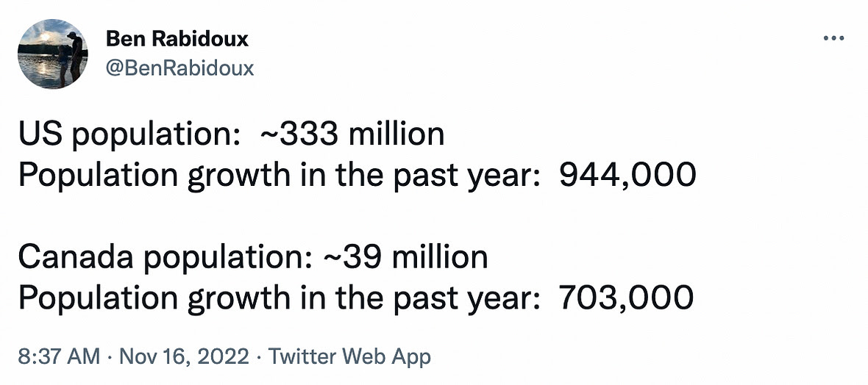Select the Nov 16, 2022 date

pyautogui.click(x=184, y=357)
